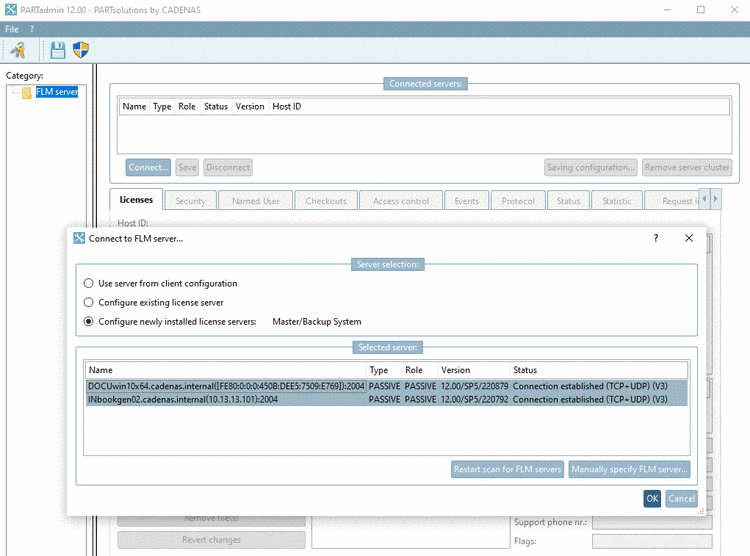Select FLM server folder icon in tree
750x556 pixels.
27,92
